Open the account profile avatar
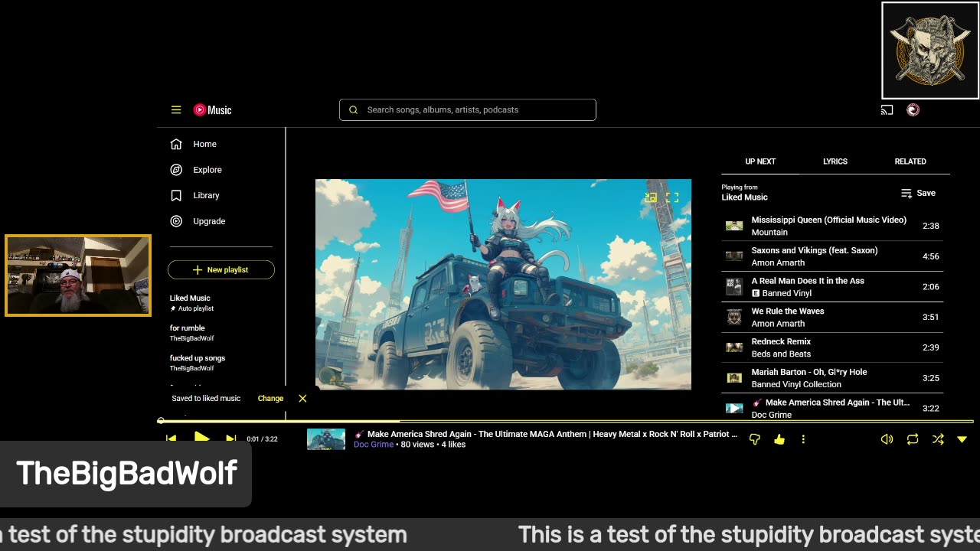This screenshot has width=980, height=551. tap(913, 110)
